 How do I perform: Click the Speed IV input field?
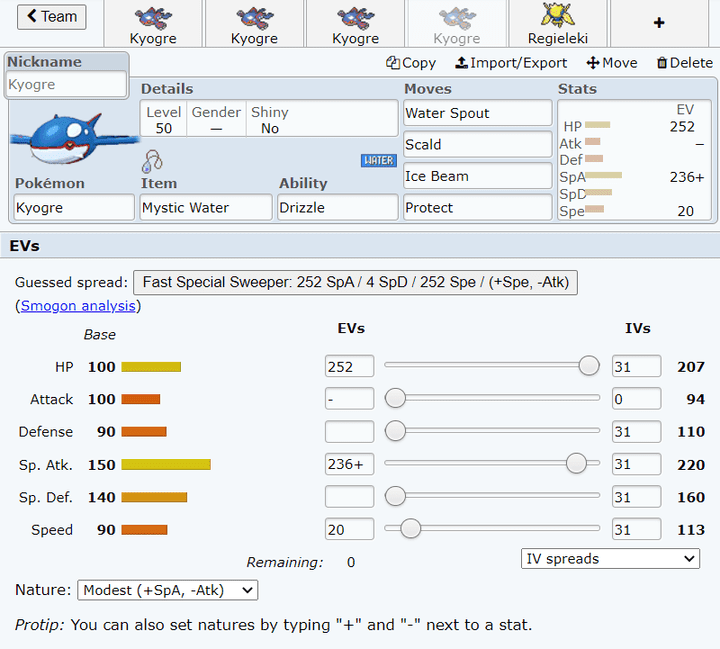pos(636,530)
